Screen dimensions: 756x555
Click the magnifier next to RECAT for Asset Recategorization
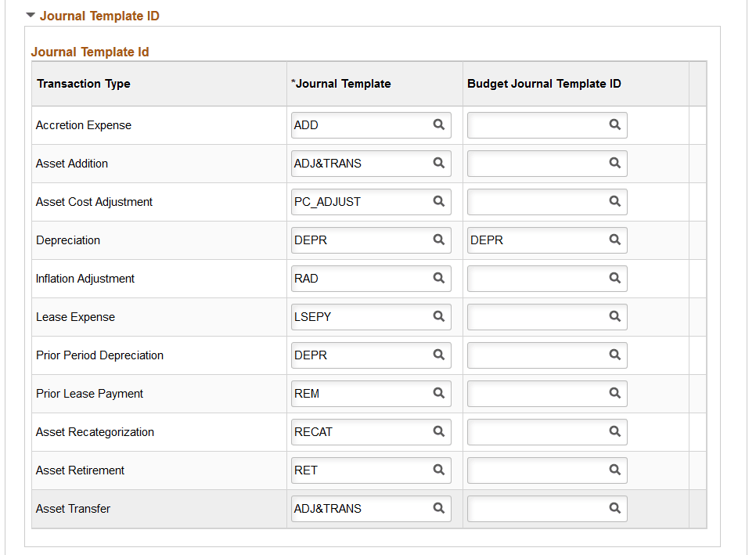(438, 432)
